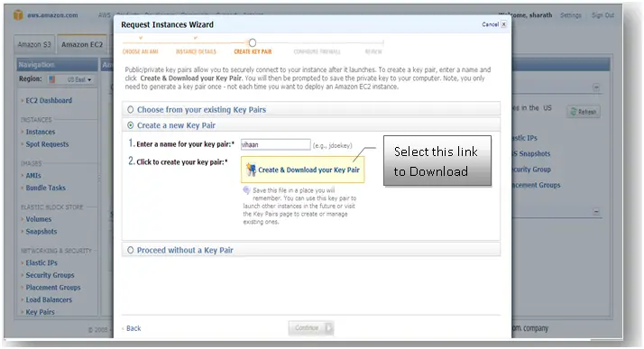Open Elastic IPs in the left navigation panel
This screenshot has height=349, width=644.
click(41, 262)
